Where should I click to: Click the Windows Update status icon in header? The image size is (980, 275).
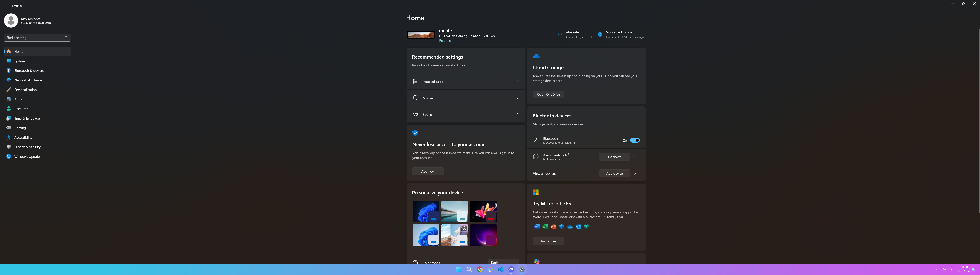(600, 35)
